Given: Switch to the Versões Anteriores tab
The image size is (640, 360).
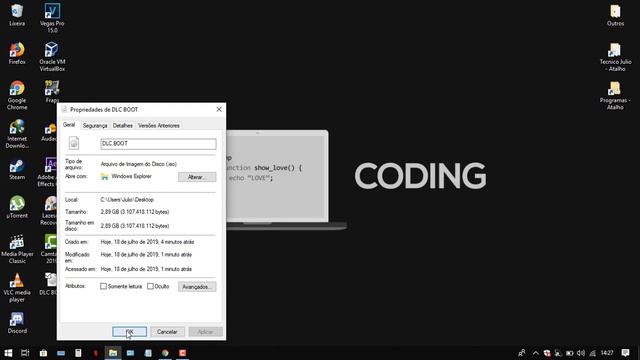Looking at the screenshot, I should click(159, 126).
